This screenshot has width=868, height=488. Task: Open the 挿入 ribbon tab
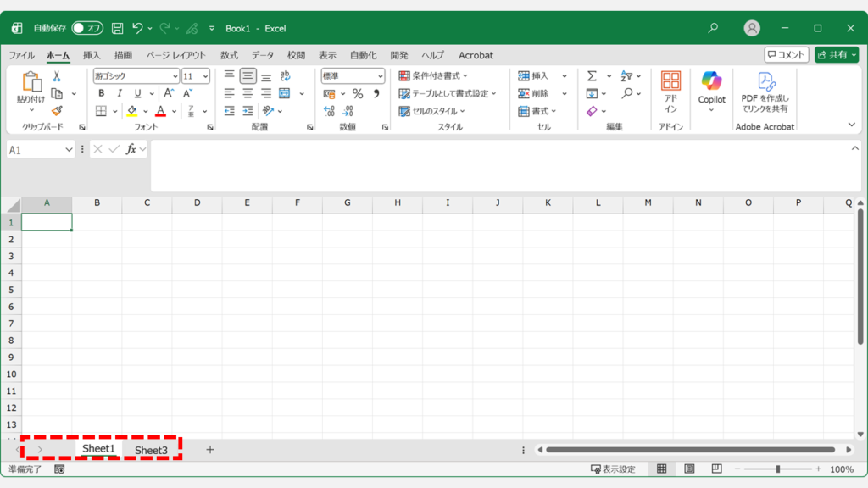92,55
